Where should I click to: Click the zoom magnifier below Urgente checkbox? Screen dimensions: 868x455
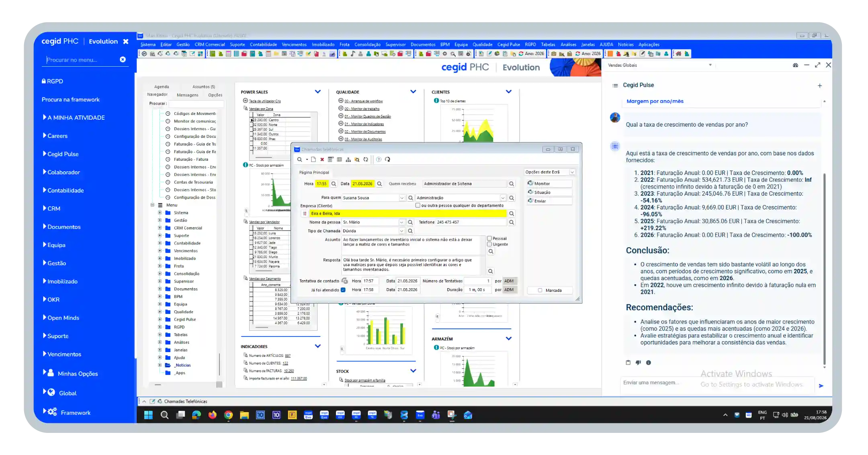click(x=491, y=252)
